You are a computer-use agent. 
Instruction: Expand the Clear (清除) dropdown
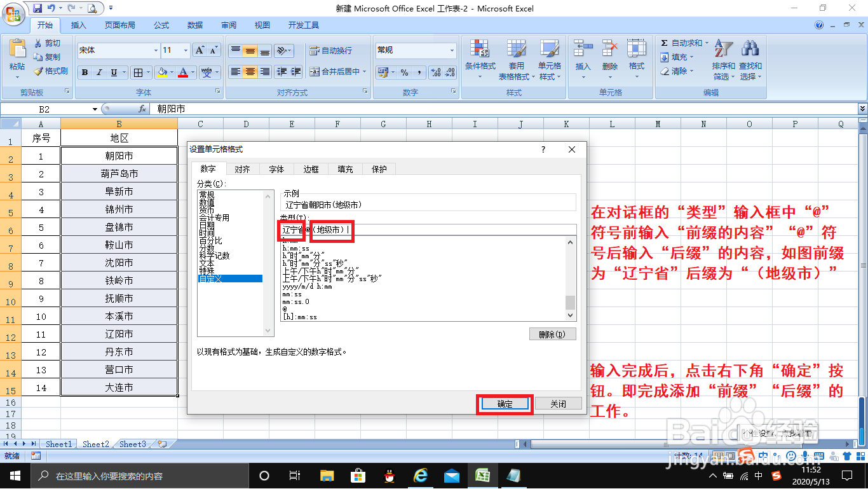coord(692,71)
